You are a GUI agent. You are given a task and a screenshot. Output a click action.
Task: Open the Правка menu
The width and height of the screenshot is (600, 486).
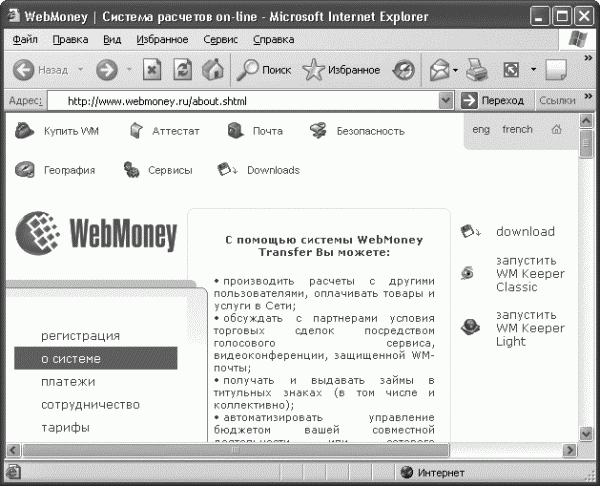70,39
